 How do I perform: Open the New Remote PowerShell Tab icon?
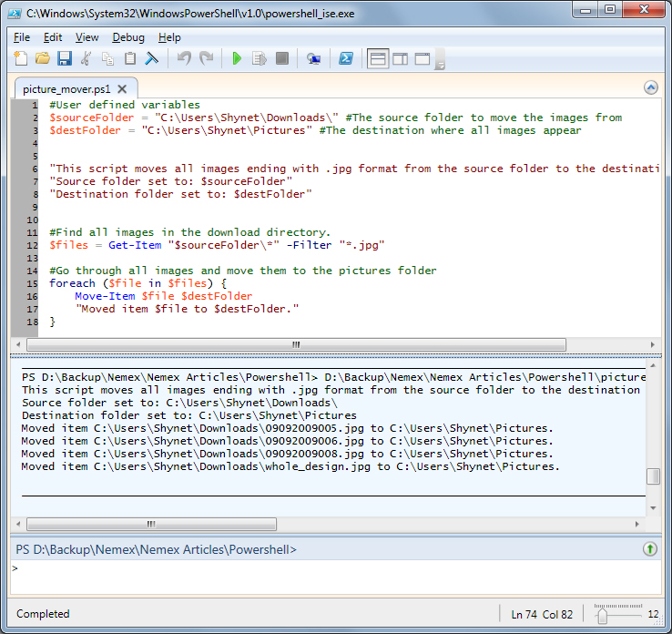pos(313,59)
